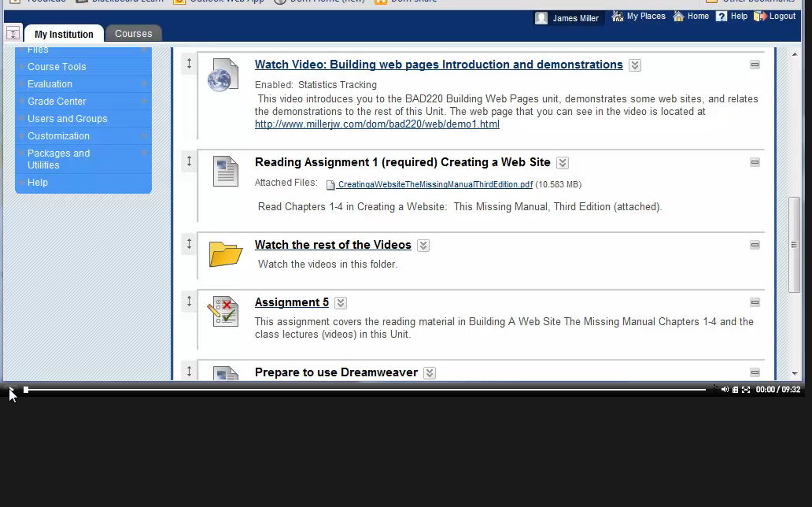812x507 pixels.
Task: Expand the Reading Assignment 1 options chevron
Action: 563,163
